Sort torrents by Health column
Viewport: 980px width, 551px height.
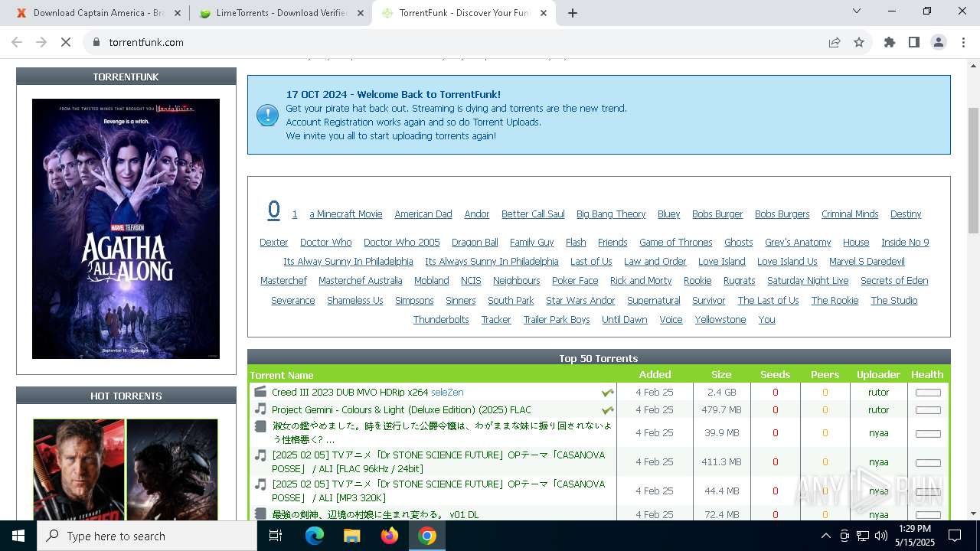tap(927, 375)
